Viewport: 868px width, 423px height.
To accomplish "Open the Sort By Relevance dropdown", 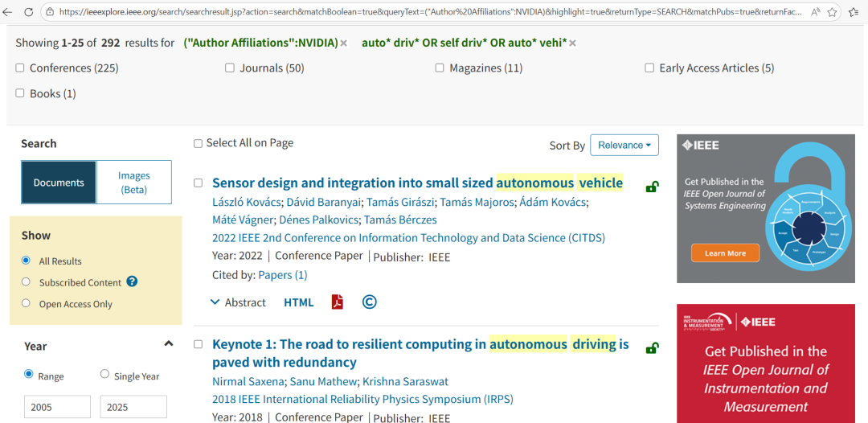I will [x=624, y=145].
